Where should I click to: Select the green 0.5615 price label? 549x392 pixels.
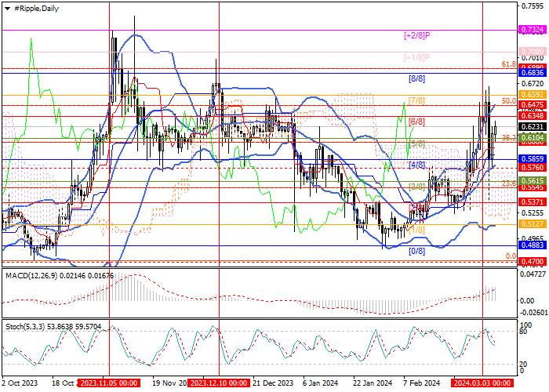533,181
